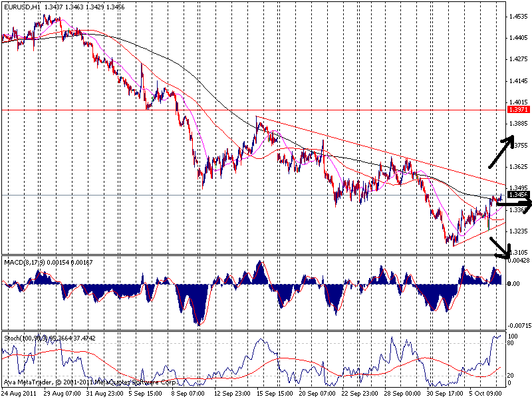Click the 1.3625 price axis label

coord(519,167)
